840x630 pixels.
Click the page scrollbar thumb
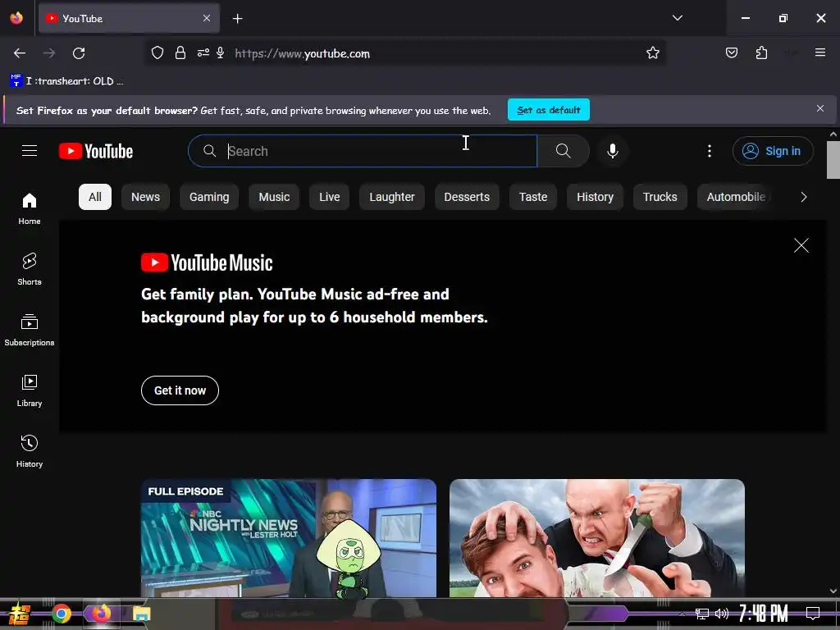coord(833,160)
